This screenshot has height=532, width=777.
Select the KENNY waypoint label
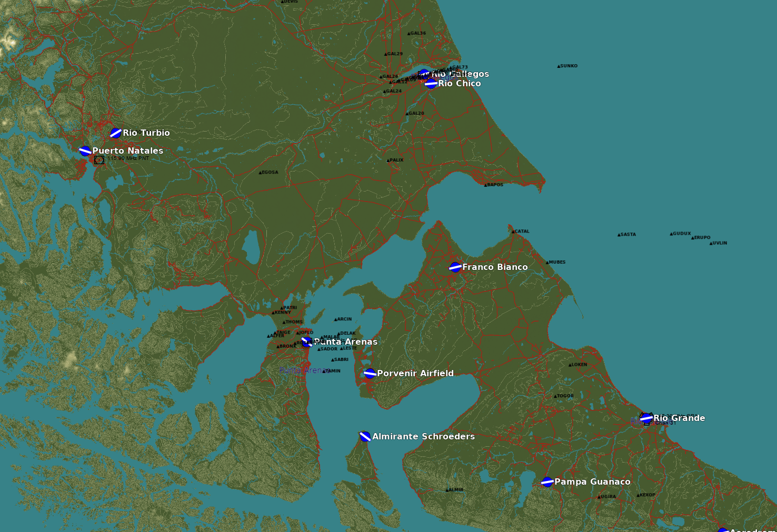pyautogui.click(x=283, y=313)
